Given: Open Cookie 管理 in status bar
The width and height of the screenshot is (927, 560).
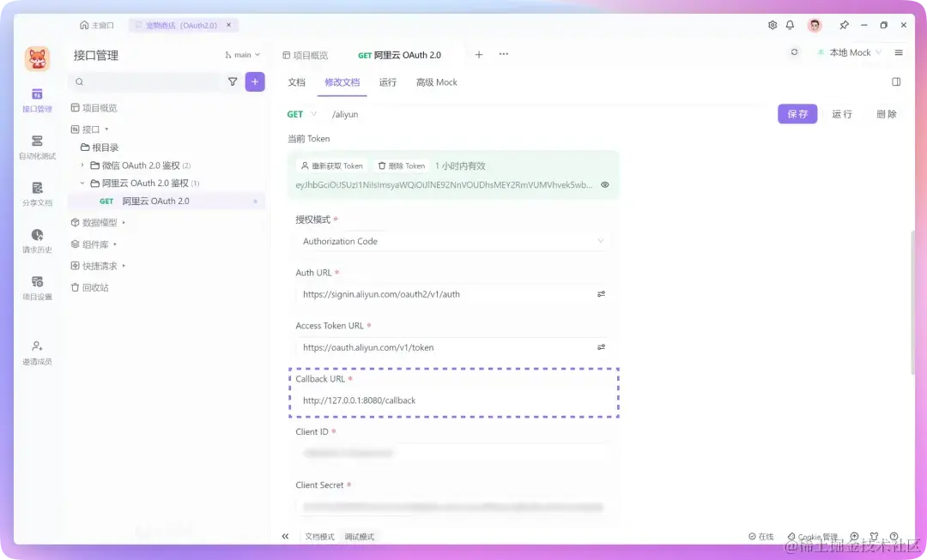Looking at the screenshot, I should [x=813, y=536].
